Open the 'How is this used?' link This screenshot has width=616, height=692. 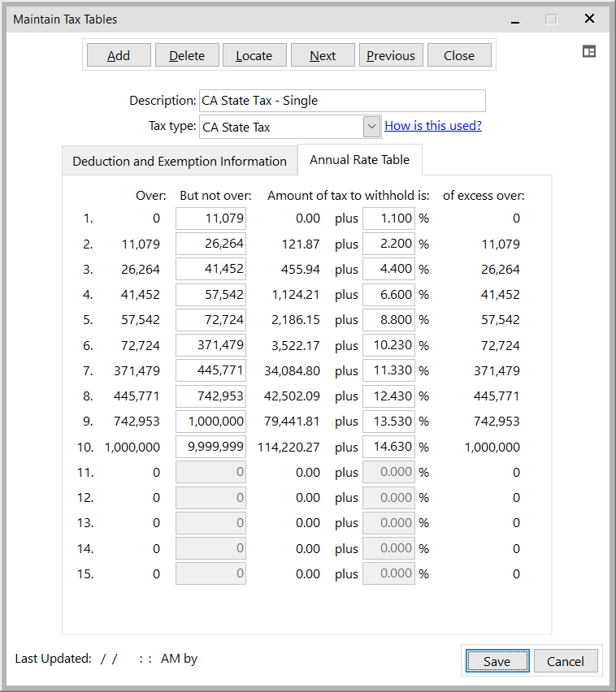pyautogui.click(x=433, y=126)
